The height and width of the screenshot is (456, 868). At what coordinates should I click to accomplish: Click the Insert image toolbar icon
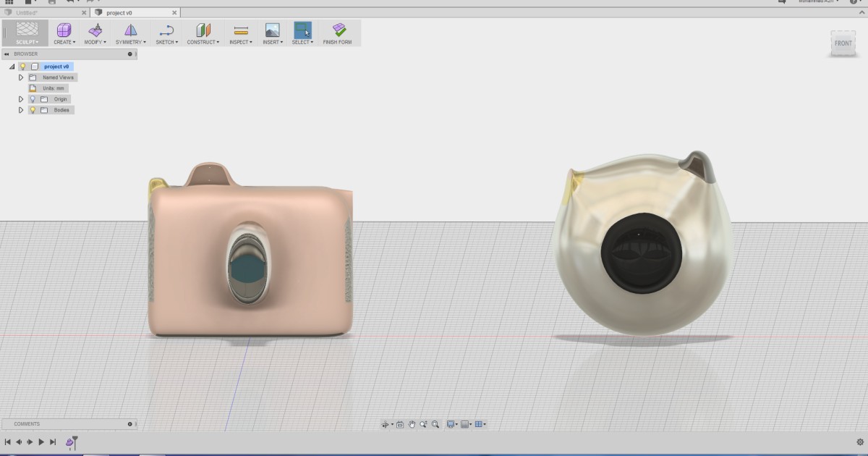pos(271,33)
